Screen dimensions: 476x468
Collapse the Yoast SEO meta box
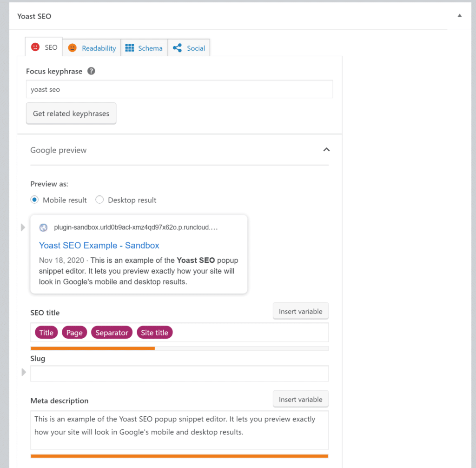[x=459, y=15]
